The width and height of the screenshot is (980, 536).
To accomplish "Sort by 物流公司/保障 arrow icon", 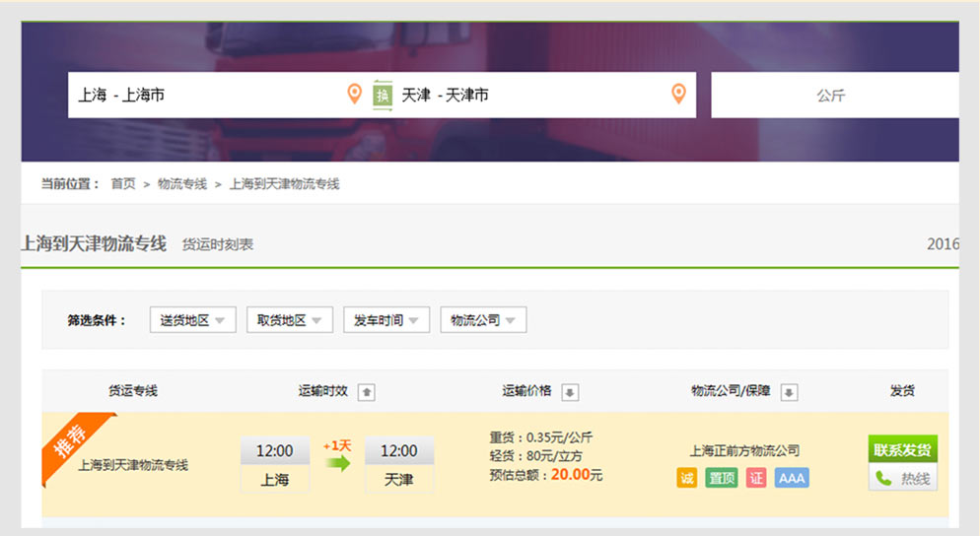I will pos(790,392).
